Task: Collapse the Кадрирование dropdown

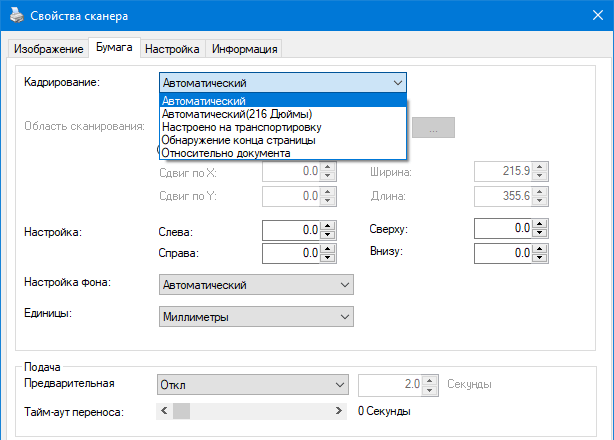Action: (398, 83)
